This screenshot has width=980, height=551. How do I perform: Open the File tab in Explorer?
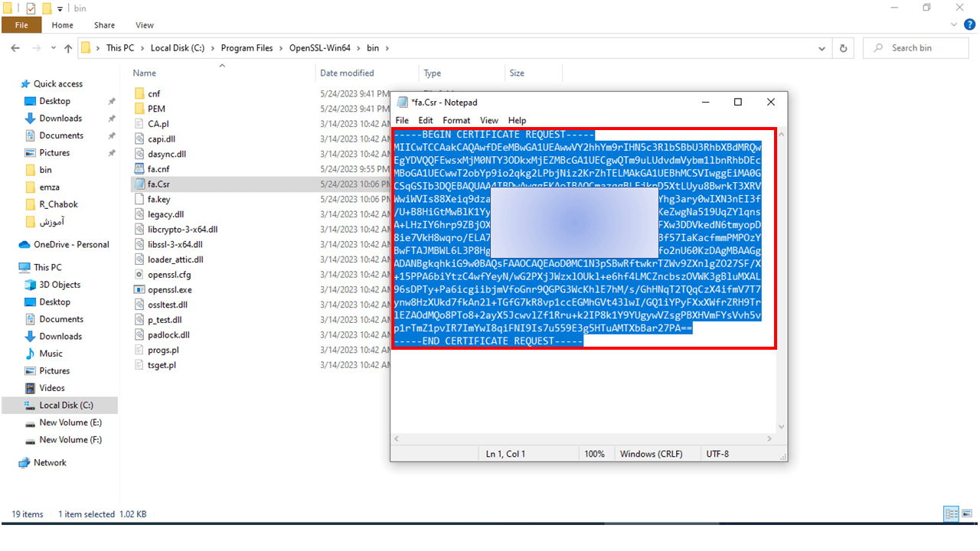point(21,25)
